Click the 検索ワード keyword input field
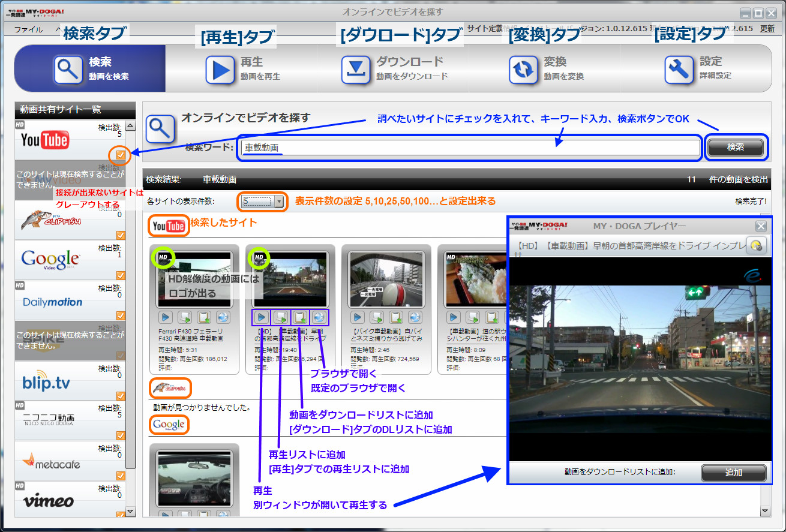The width and height of the screenshot is (786, 532). pos(470,148)
